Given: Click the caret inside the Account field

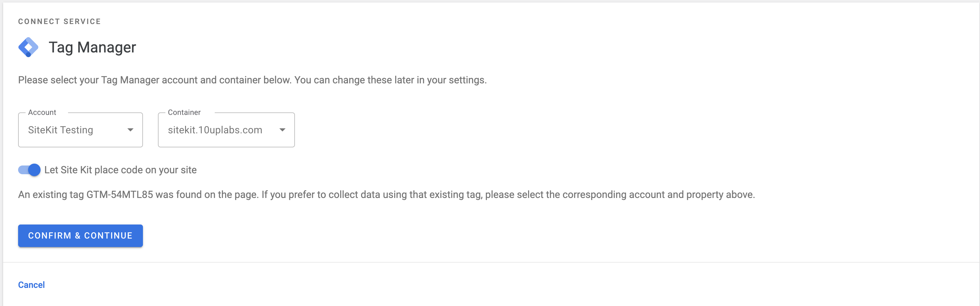Looking at the screenshot, I should coord(130,130).
